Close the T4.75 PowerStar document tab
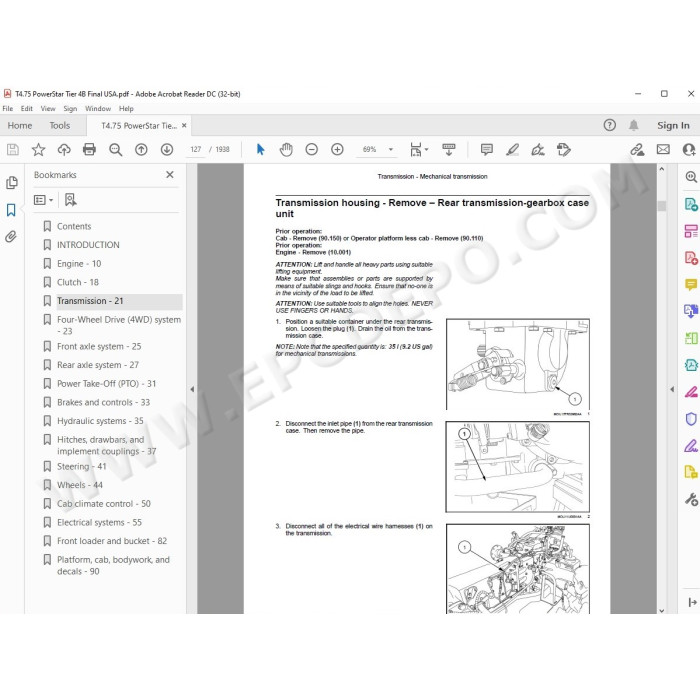Viewport: 700px width, 700px height. pos(184,125)
